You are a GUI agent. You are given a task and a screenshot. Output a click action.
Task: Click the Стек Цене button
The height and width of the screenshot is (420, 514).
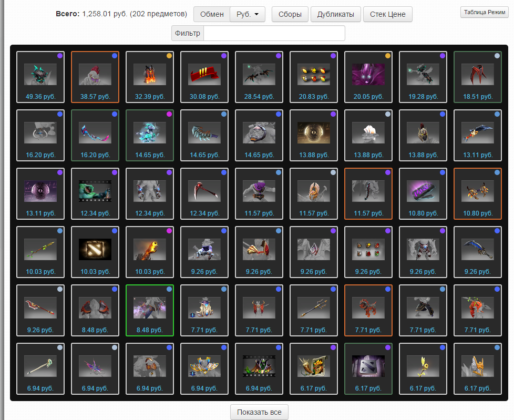point(388,14)
